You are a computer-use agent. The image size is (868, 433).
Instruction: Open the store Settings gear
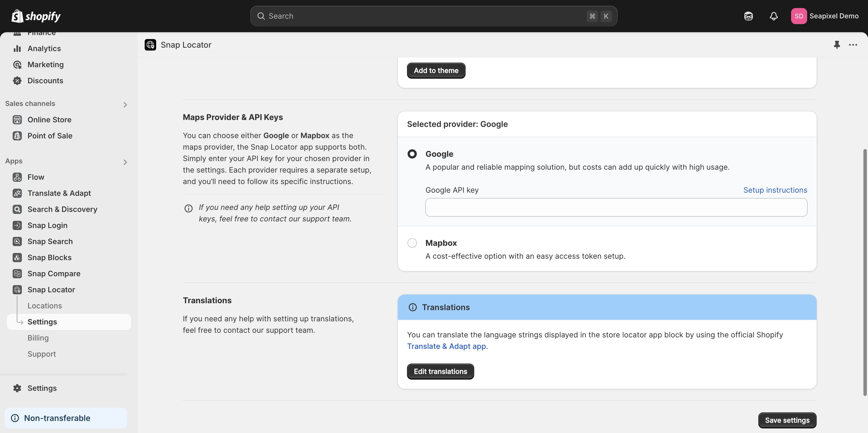tap(17, 388)
